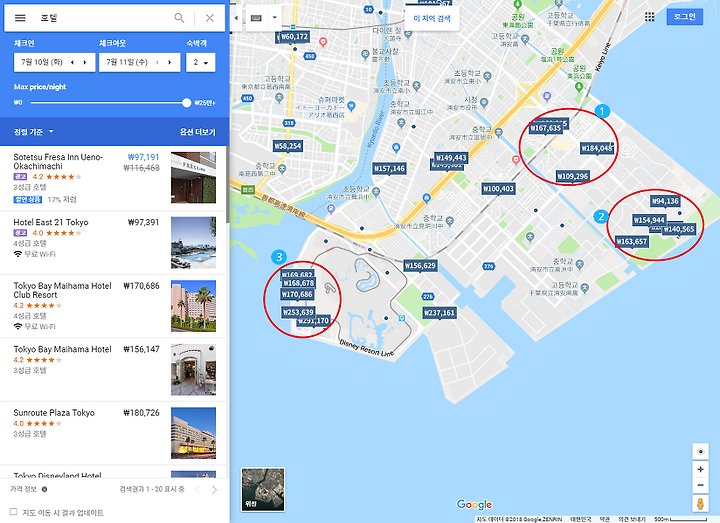Screen dimensions: 720x523
Task: Open Tokyo Bay Maihama Hotel Club Resort listing
Action: [113, 306]
